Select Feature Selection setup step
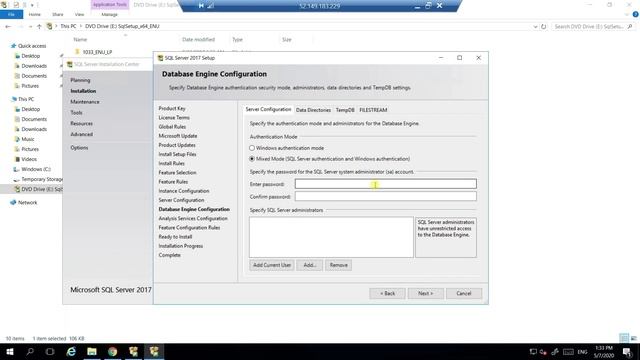Viewport: 640px width, 360px height. (177, 173)
